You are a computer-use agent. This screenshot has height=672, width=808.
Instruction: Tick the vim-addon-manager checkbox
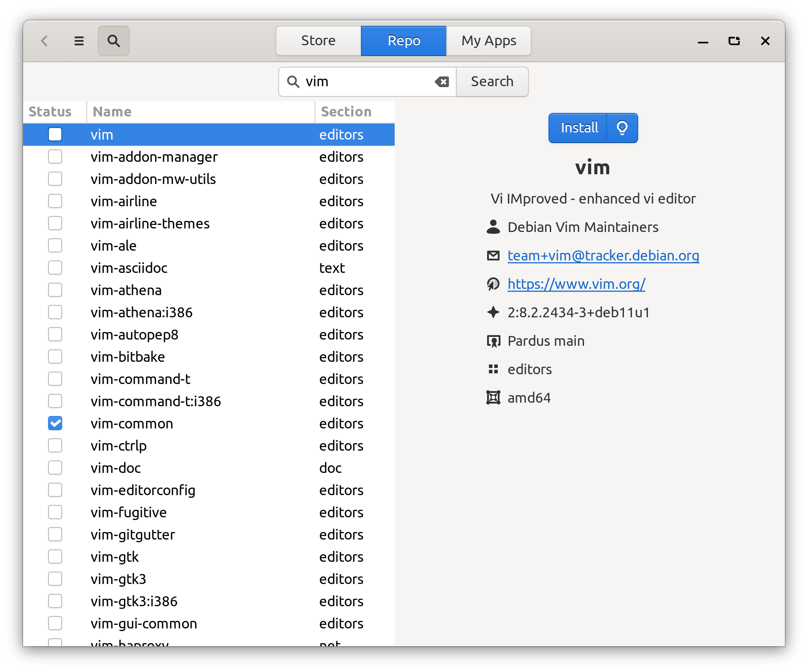tap(55, 156)
